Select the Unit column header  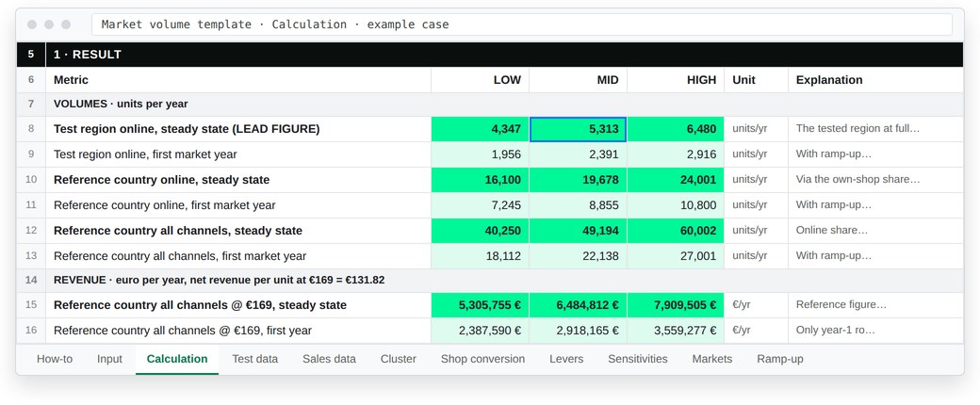pyautogui.click(x=757, y=80)
